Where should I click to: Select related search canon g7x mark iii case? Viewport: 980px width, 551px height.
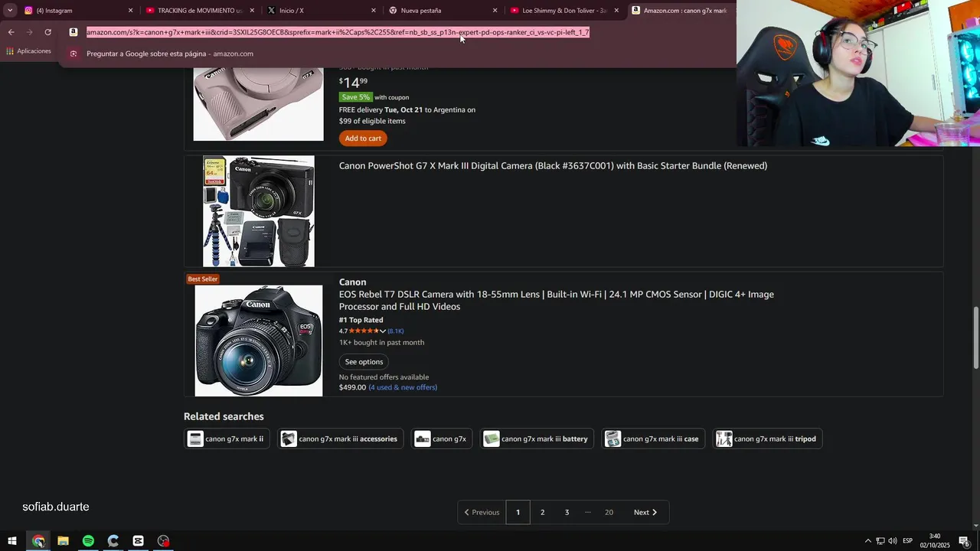coord(653,439)
